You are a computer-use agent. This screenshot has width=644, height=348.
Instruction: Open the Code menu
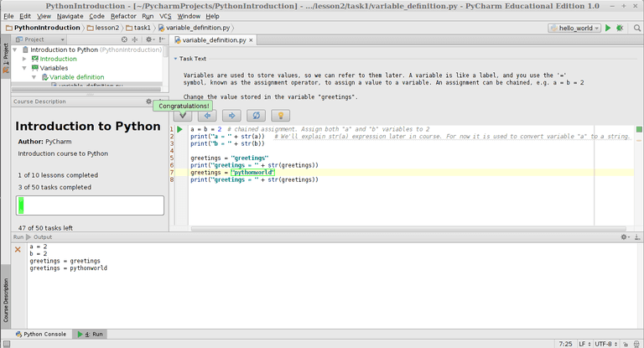(96, 16)
